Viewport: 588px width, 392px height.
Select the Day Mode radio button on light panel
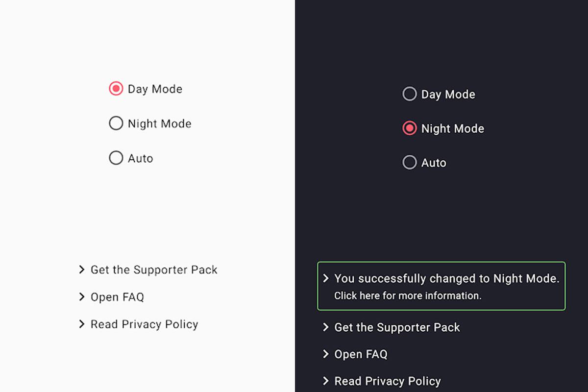(x=116, y=89)
